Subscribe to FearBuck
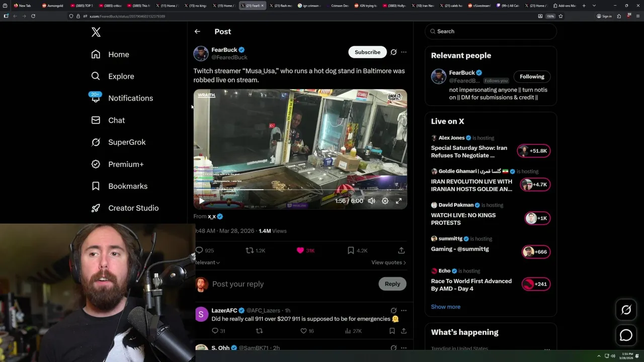The image size is (644, 362). [x=367, y=52]
